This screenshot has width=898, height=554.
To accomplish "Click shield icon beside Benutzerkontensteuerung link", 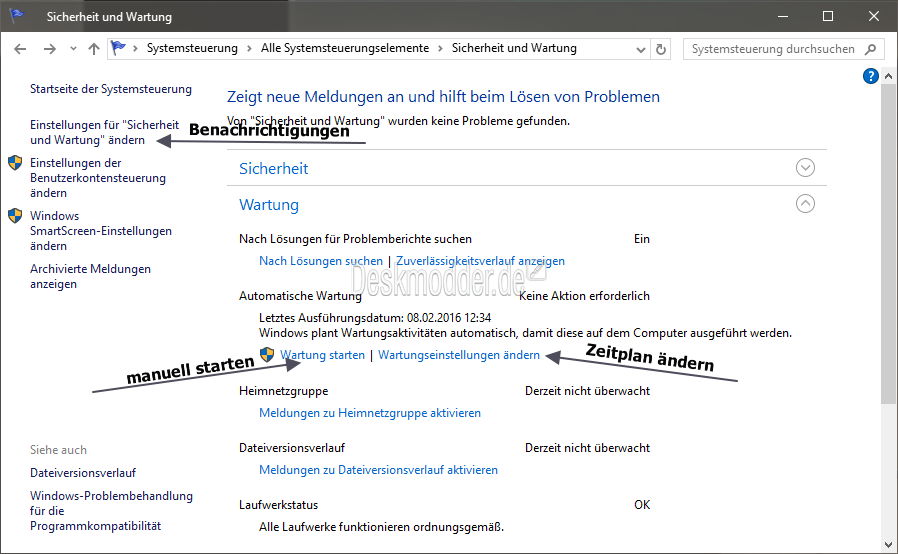I will point(15,163).
